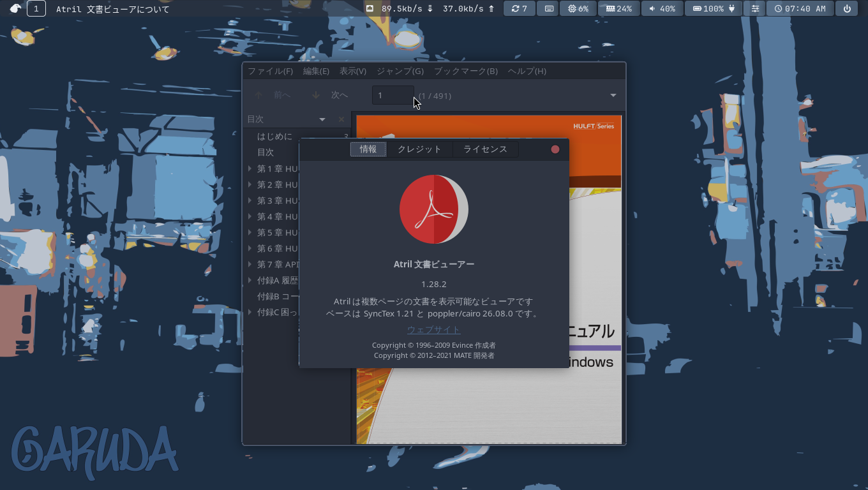Click the 'Atril 文書ビューアー' heading
868x490 pixels.
[434, 264]
